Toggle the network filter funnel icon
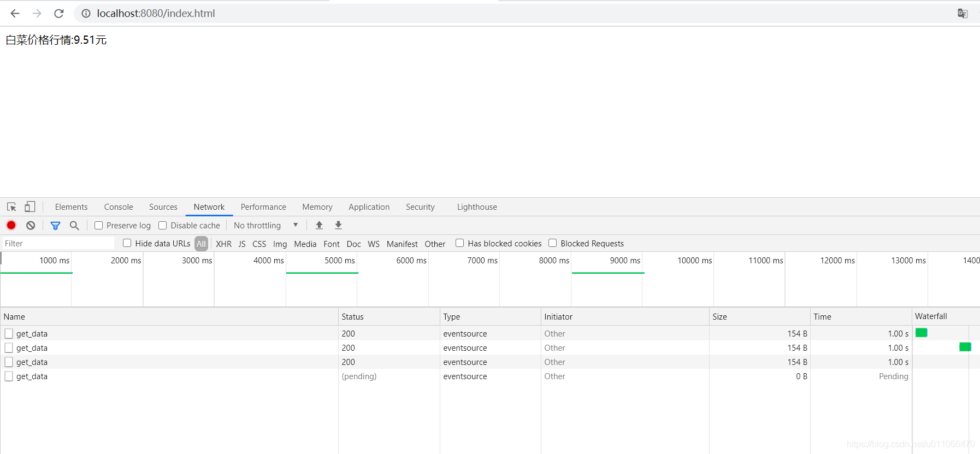980x454 pixels. coord(55,225)
